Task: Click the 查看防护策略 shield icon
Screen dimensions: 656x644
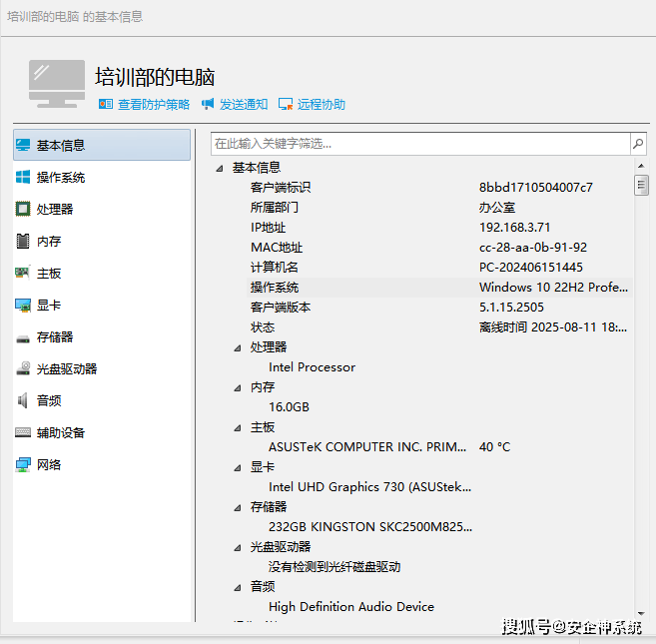Action: (106, 104)
